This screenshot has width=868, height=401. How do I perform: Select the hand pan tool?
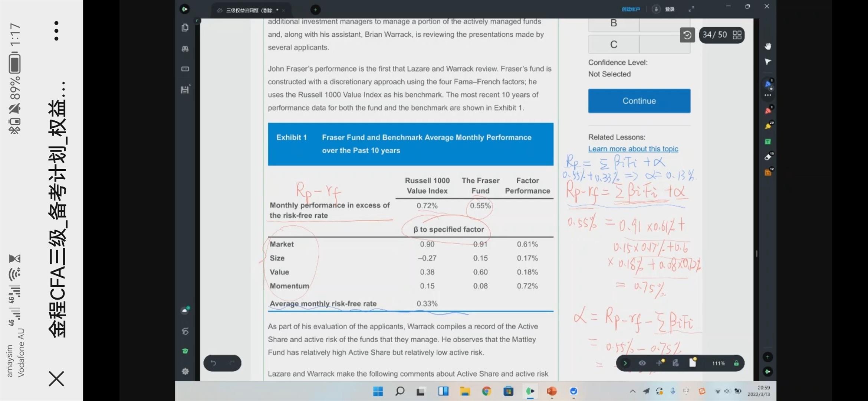coord(767,46)
